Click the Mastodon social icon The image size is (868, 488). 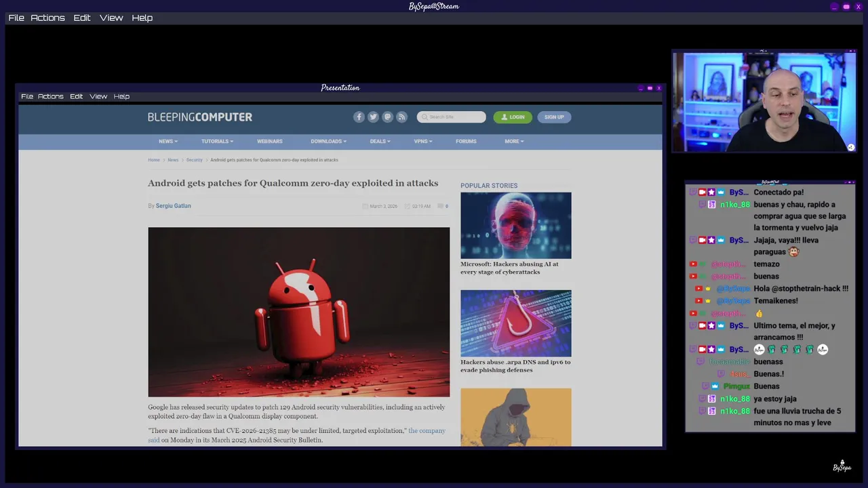click(x=387, y=117)
